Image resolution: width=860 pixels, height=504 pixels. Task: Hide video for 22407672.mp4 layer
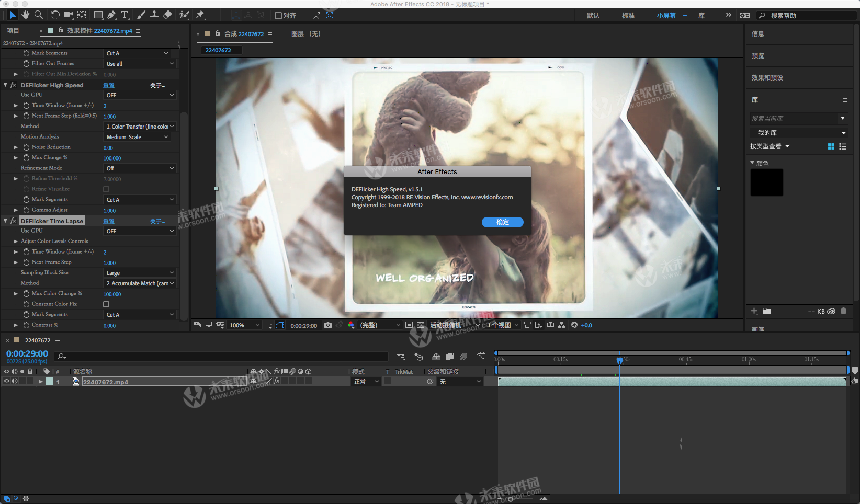(7, 382)
